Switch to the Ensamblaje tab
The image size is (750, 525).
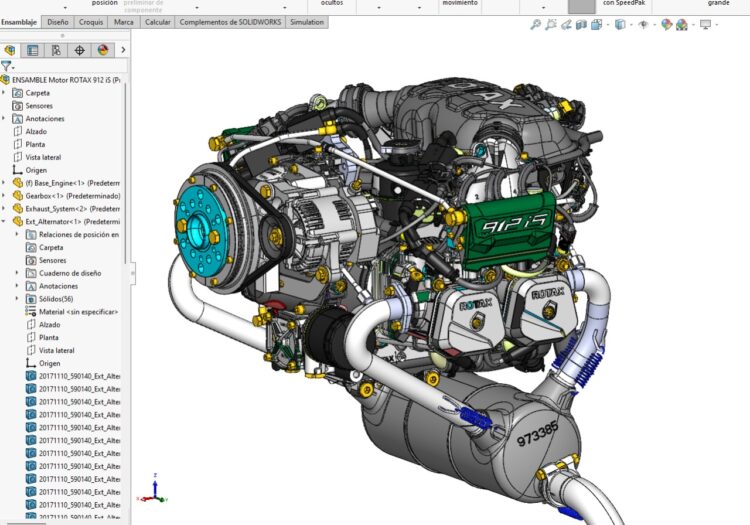19,22
